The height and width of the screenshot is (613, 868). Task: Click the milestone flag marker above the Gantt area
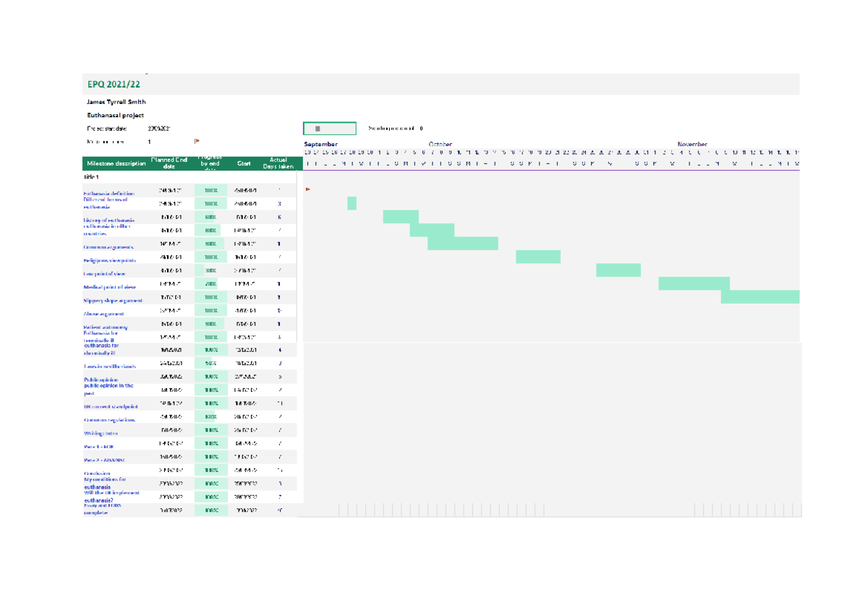click(x=307, y=189)
